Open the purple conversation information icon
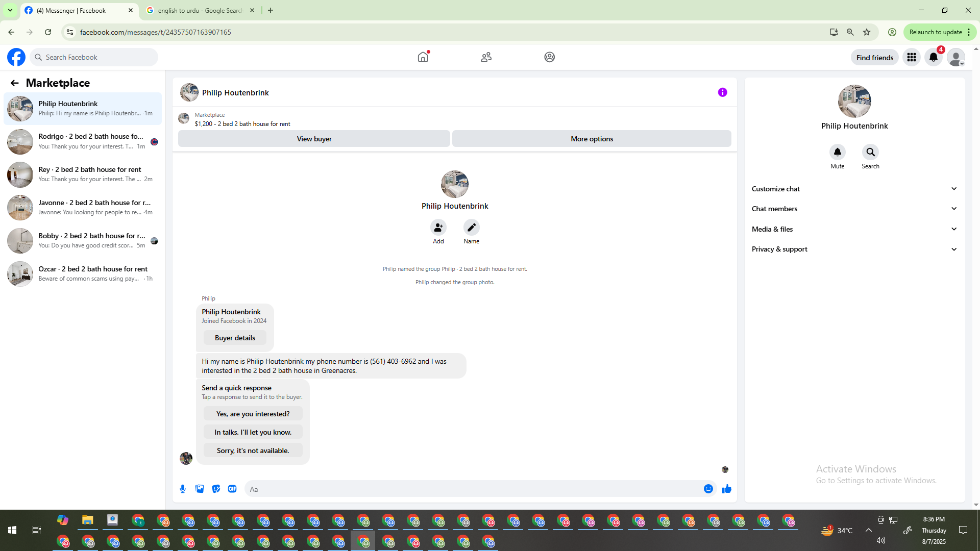 click(x=723, y=92)
